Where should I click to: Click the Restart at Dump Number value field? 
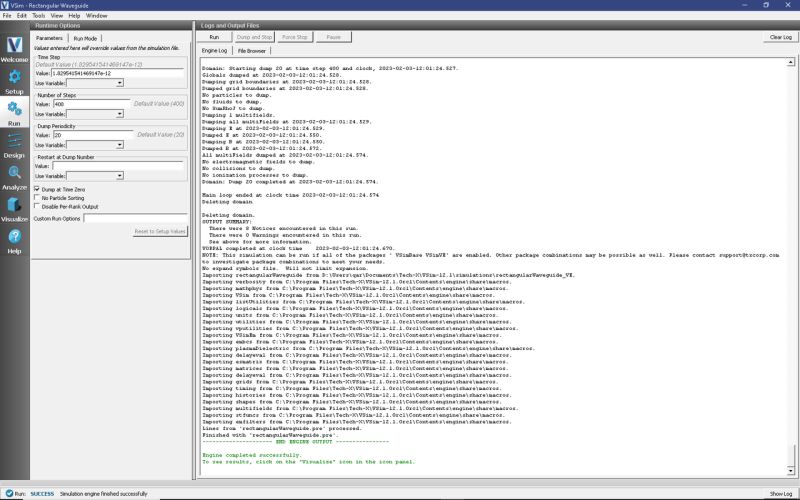tap(117, 166)
